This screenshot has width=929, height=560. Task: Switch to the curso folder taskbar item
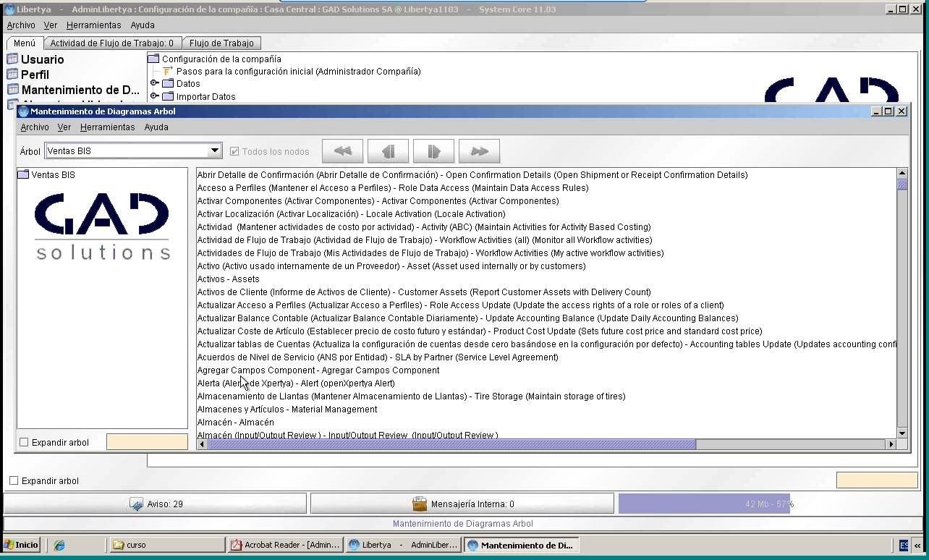167,545
